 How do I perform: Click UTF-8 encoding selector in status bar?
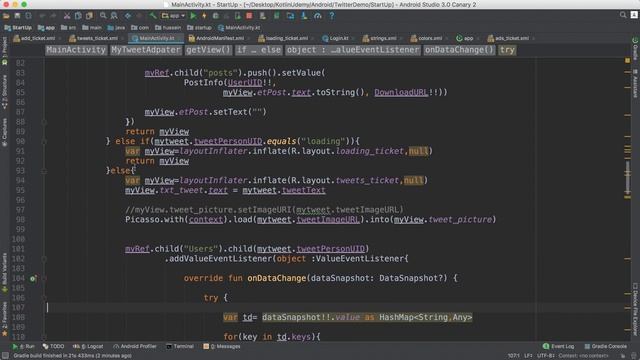click(546, 356)
